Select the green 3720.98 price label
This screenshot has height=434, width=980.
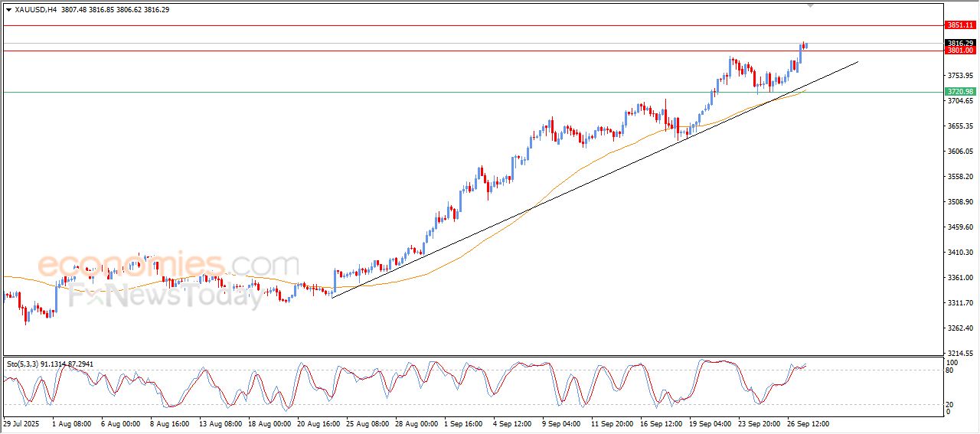960,92
